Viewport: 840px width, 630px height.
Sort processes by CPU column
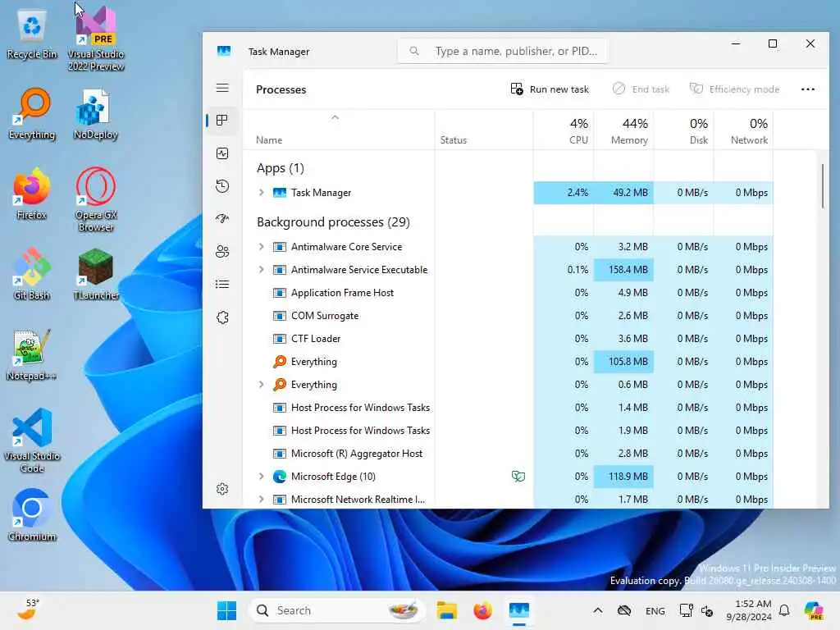pyautogui.click(x=563, y=130)
